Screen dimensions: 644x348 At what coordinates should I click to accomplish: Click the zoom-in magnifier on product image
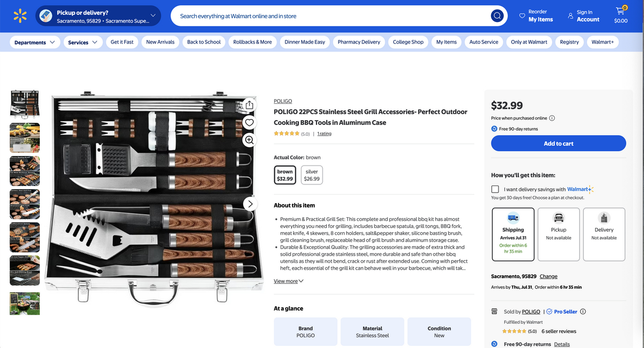(x=249, y=140)
